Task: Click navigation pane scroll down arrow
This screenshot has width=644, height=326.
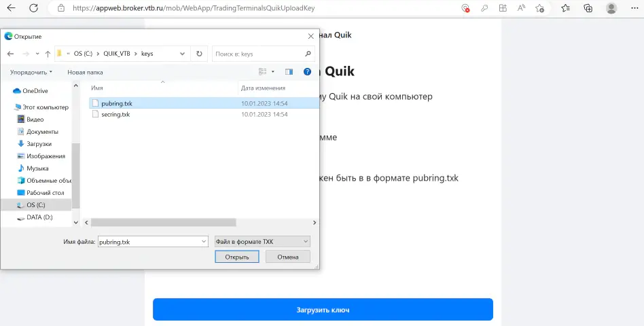Action: pos(75,223)
